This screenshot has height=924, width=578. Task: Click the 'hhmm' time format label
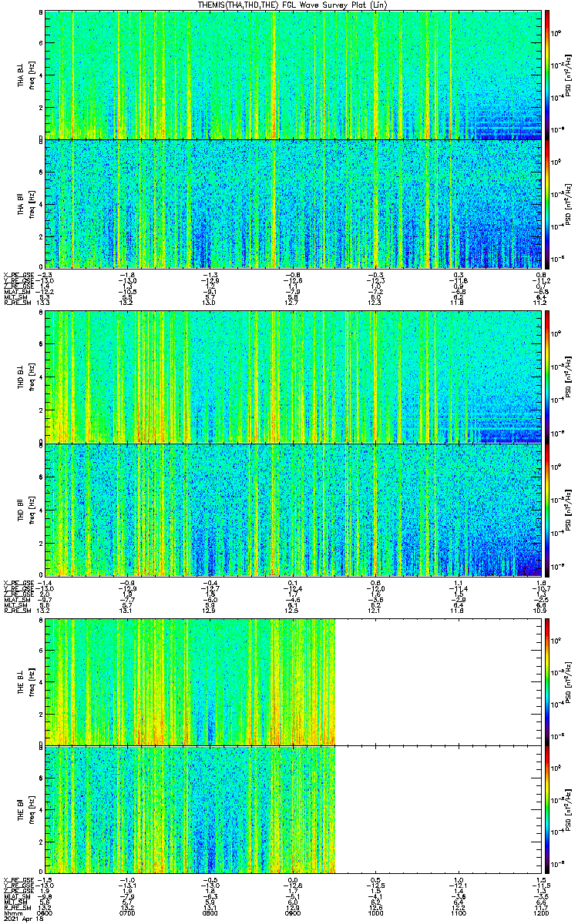coord(12,913)
